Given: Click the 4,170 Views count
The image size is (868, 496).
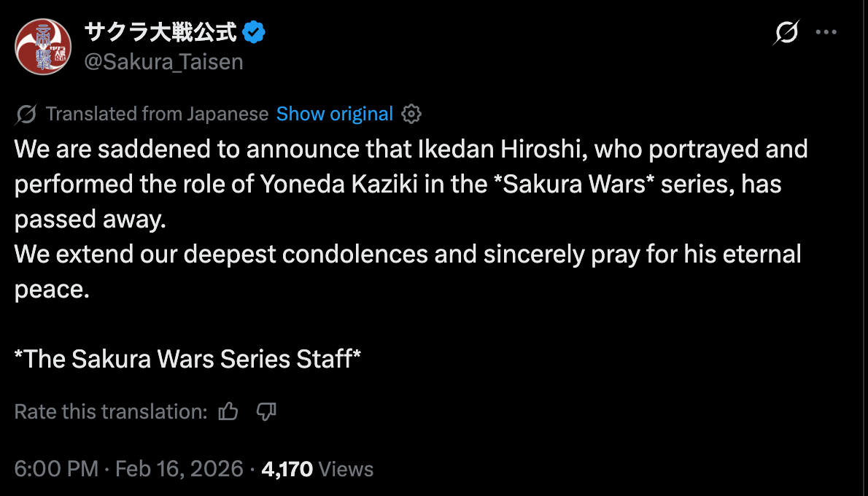Looking at the screenshot, I should [317, 469].
